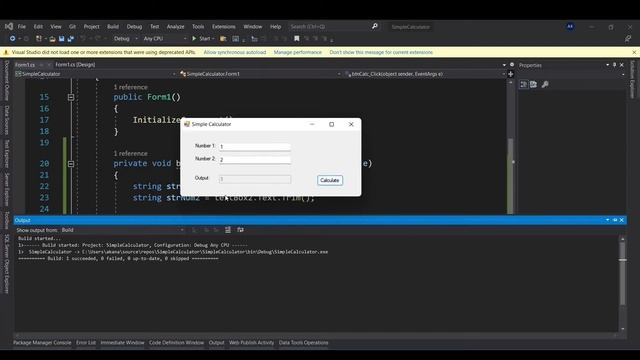Dismiss the yellow notification bar

pos(634,52)
